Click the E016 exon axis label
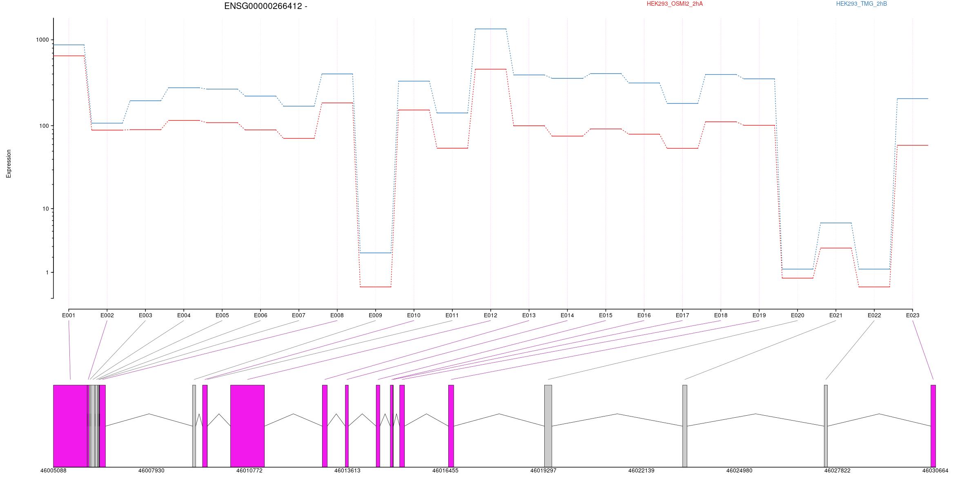The image size is (980, 490). tap(644, 315)
